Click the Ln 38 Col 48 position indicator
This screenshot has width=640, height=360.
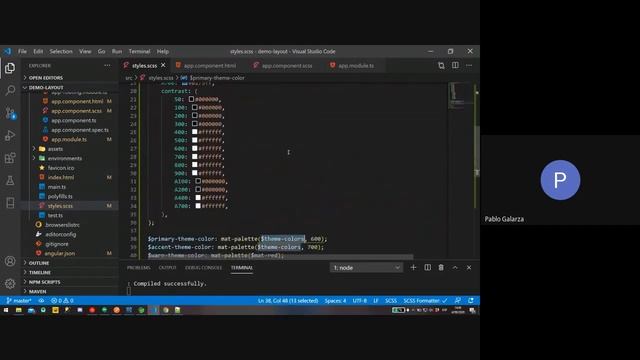pos(288,301)
